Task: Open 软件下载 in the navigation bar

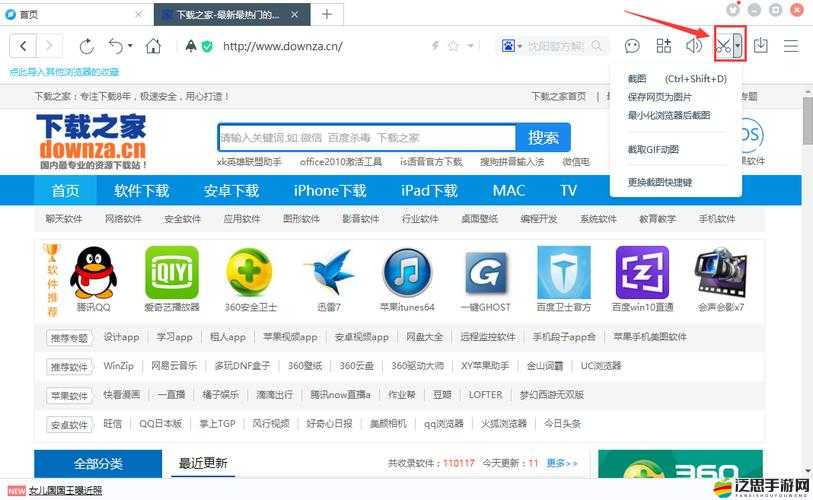Action: click(142, 190)
